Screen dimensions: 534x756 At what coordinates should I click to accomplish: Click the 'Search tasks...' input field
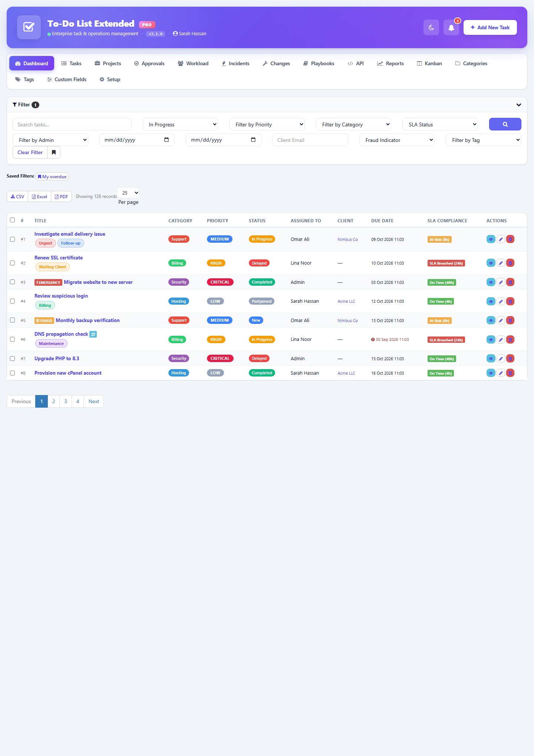[x=72, y=125]
